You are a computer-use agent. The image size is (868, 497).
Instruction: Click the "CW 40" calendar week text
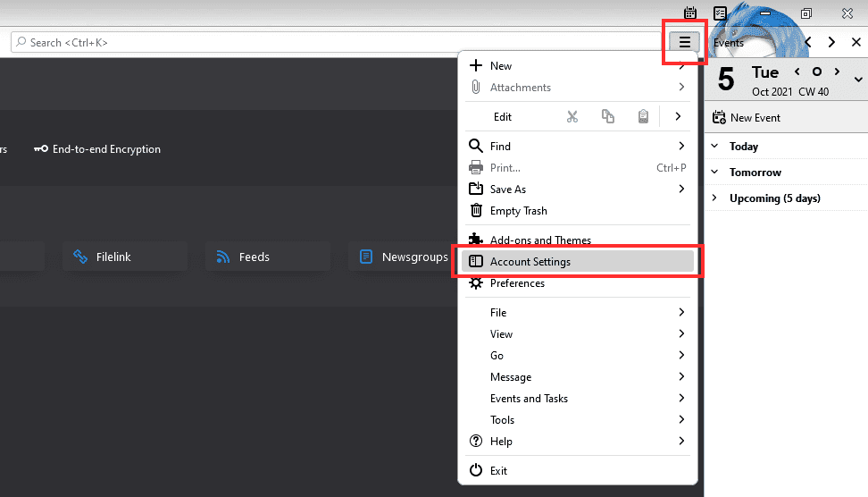point(814,92)
